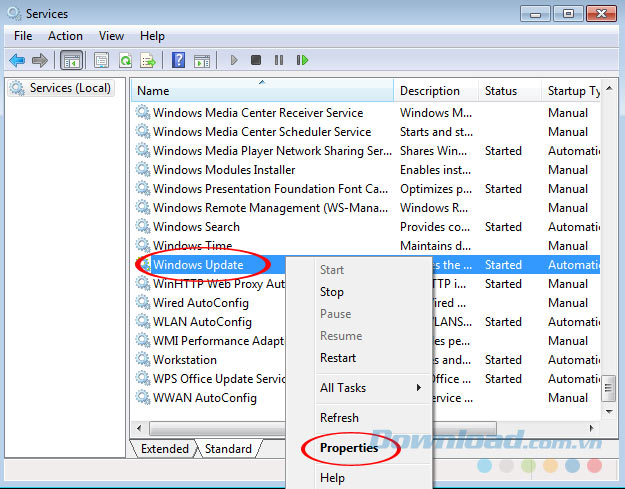Maximize the Services window
Screen dimensions: 625x489
click(x=568, y=14)
